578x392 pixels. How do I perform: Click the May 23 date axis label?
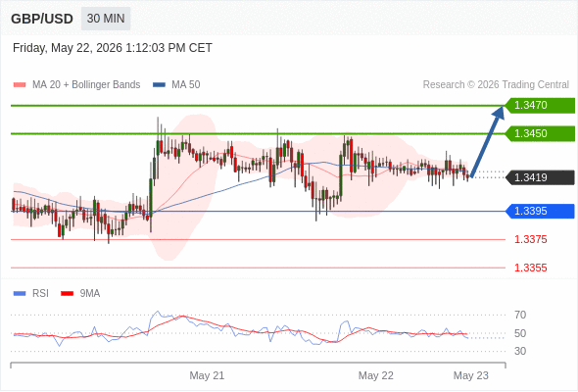point(471,375)
